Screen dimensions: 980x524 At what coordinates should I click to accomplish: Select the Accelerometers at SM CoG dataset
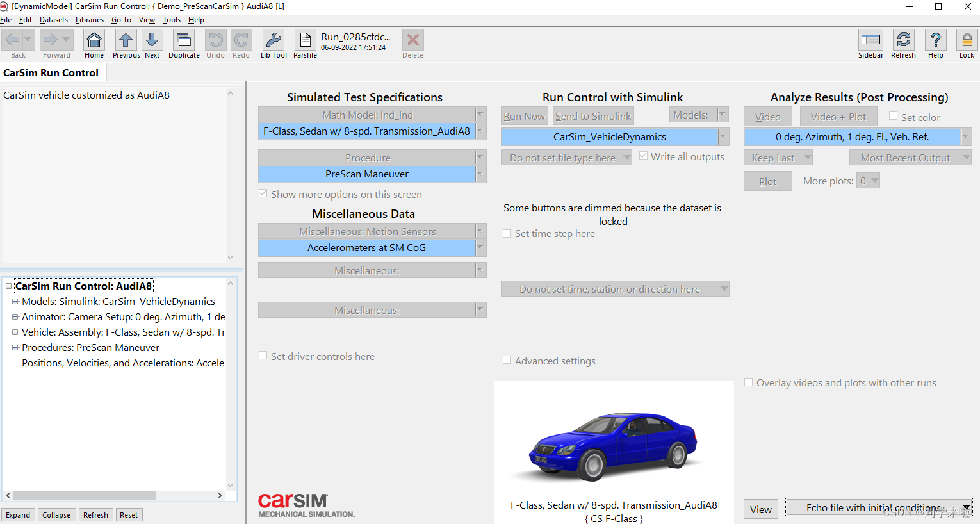tap(367, 247)
